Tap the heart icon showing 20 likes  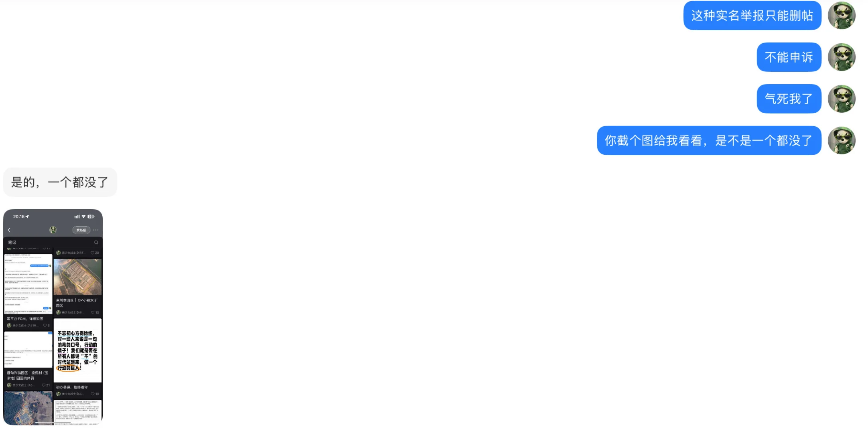coord(92,253)
